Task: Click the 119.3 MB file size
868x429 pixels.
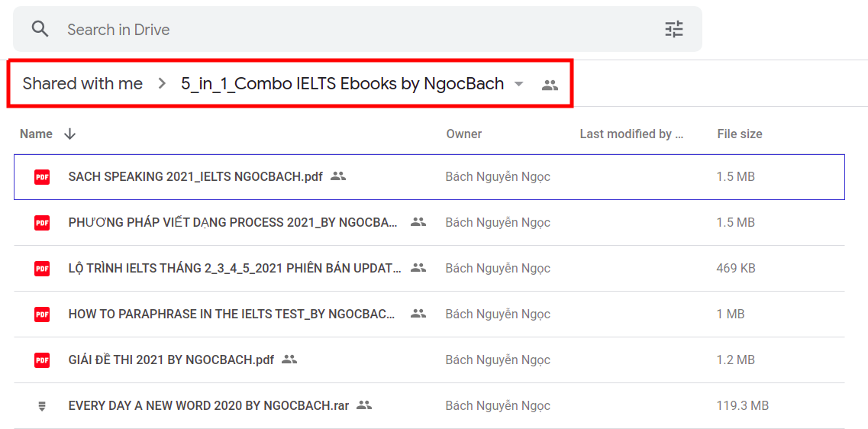Action: point(742,406)
